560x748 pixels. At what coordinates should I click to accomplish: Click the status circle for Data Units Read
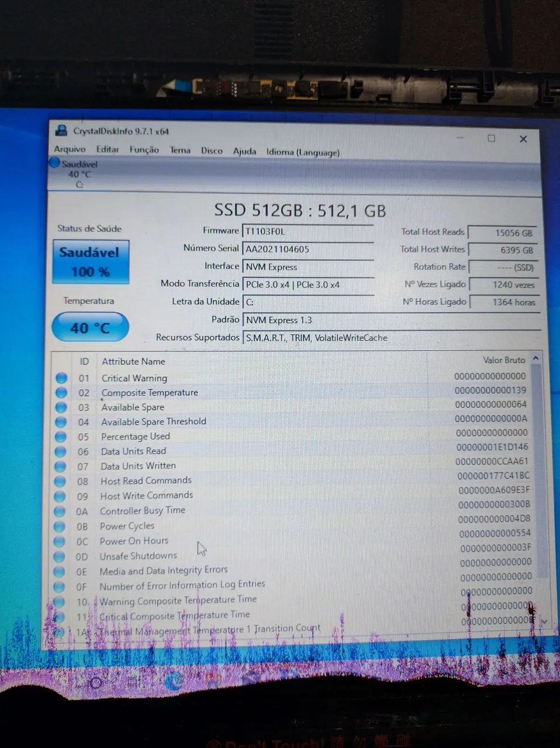[x=60, y=452]
